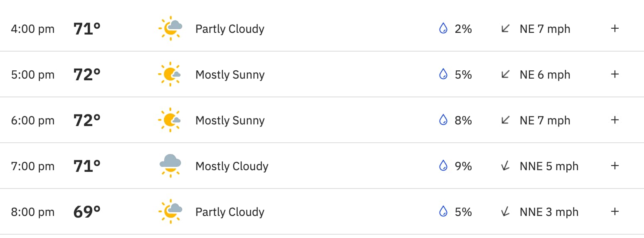Click the 4:00 pm partly cloudy weather icon
This screenshot has width=644, height=238.
coord(170,29)
